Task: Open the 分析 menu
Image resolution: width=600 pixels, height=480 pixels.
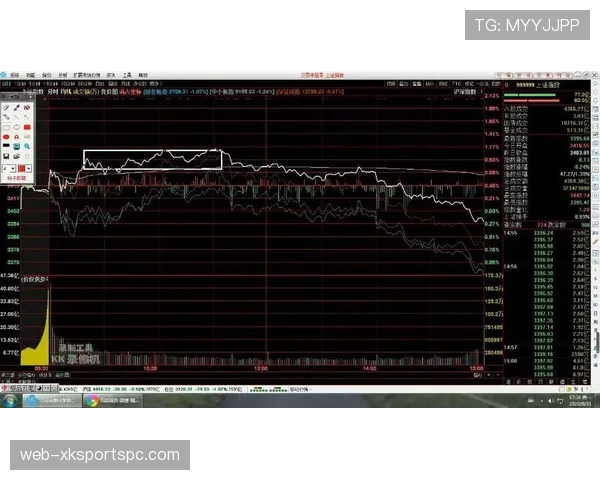Action: [62, 75]
